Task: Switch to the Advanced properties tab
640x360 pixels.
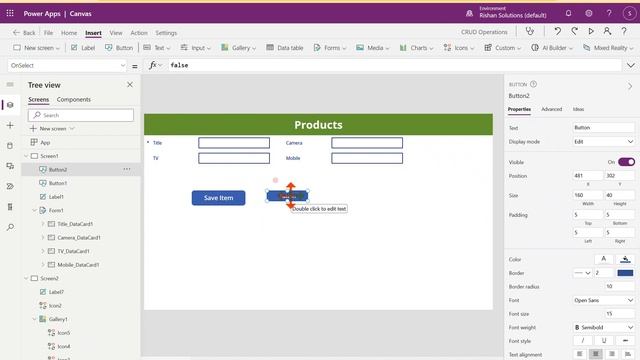Action: point(551,109)
